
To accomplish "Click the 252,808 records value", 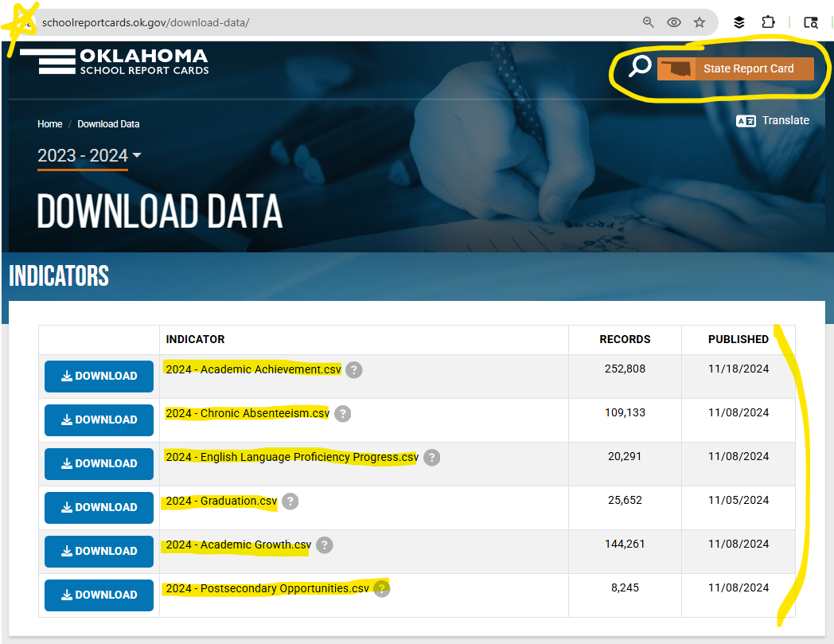I will coord(625,369).
